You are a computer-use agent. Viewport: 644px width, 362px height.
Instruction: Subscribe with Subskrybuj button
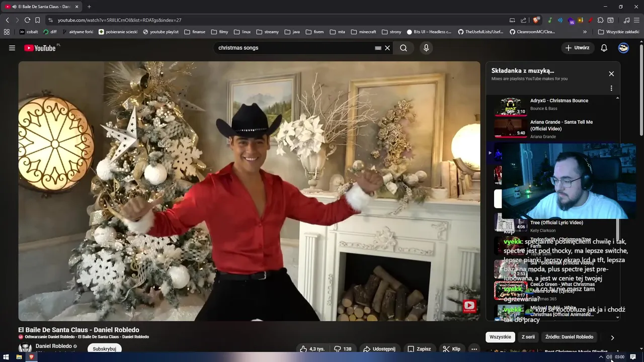104,348
